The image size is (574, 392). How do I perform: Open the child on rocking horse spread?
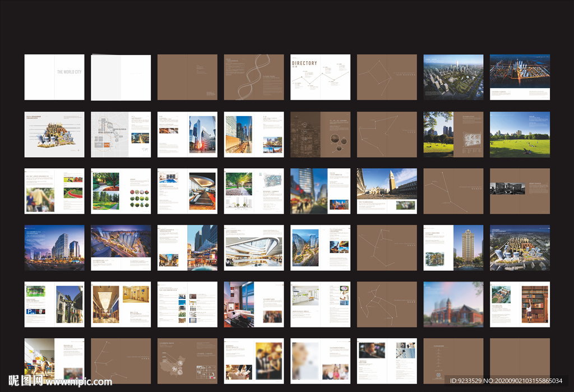pos(54,361)
